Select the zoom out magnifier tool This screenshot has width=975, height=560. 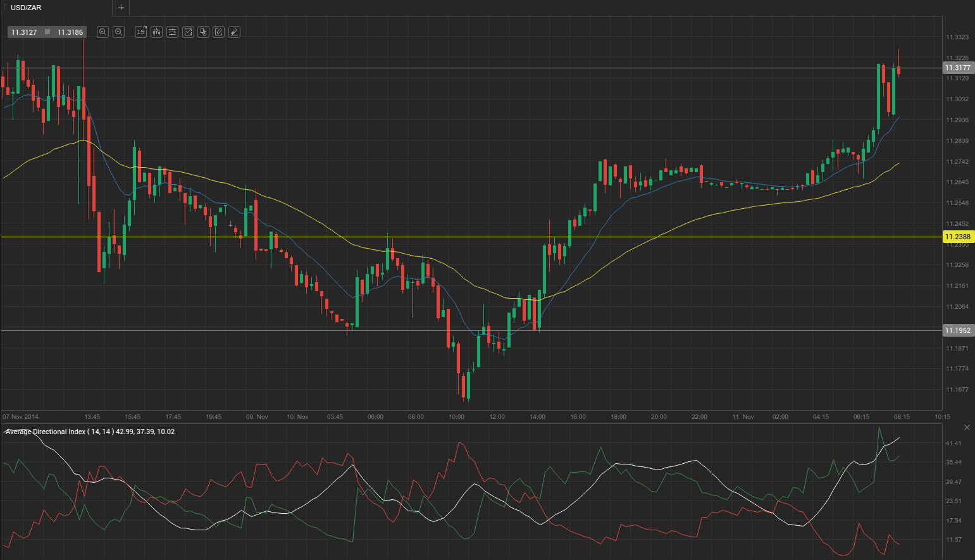click(x=102, y=32)
